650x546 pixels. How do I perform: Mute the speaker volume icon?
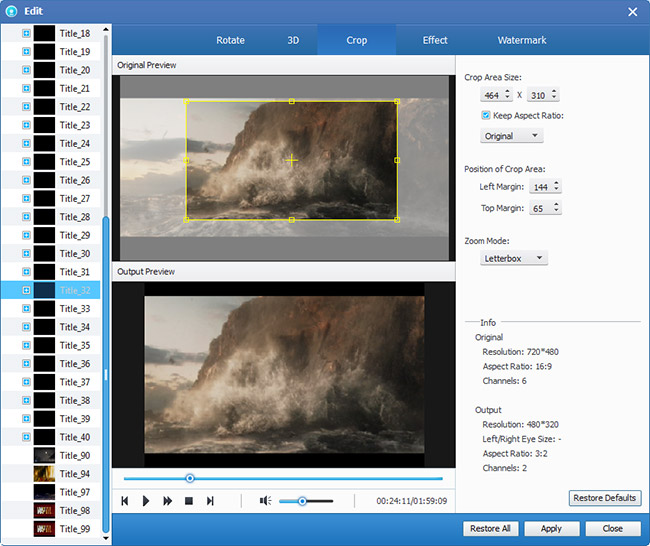coord(265,501)
